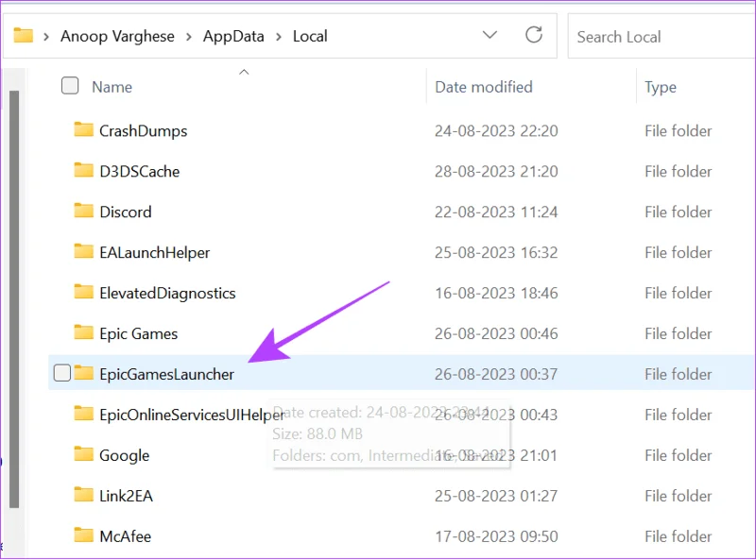The height and width of the screenshot is (560, 756).
Task: Select the EALaunchHelper folder name
Action: pyautogui.click(x=155, y=253)
